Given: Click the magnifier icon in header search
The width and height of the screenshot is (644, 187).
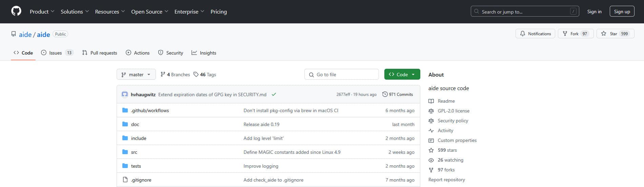Looking at the screenshot, I should point(477,12).
